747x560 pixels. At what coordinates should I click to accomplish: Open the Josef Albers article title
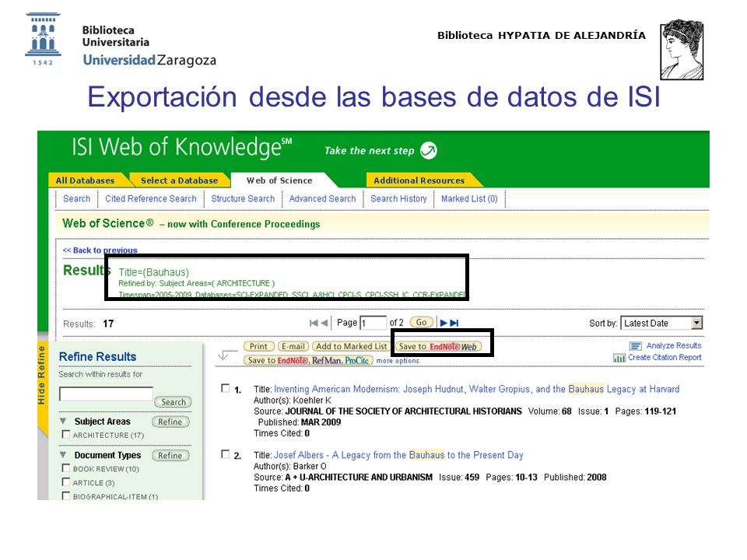pyautogui.click(x=398, y=455)
